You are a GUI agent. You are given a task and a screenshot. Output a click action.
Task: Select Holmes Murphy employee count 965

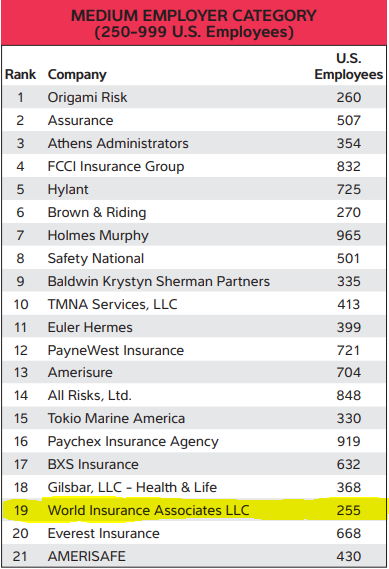click(348, 236)
